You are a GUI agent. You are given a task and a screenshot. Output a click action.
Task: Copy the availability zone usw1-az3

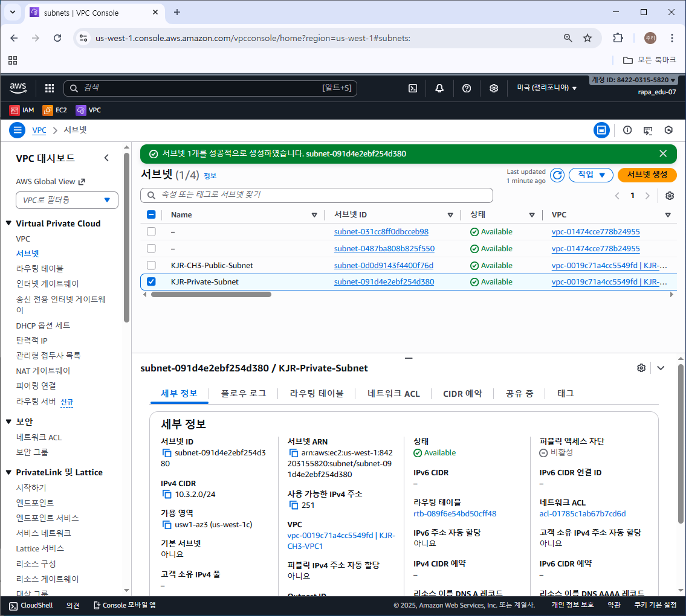(167, 525)
